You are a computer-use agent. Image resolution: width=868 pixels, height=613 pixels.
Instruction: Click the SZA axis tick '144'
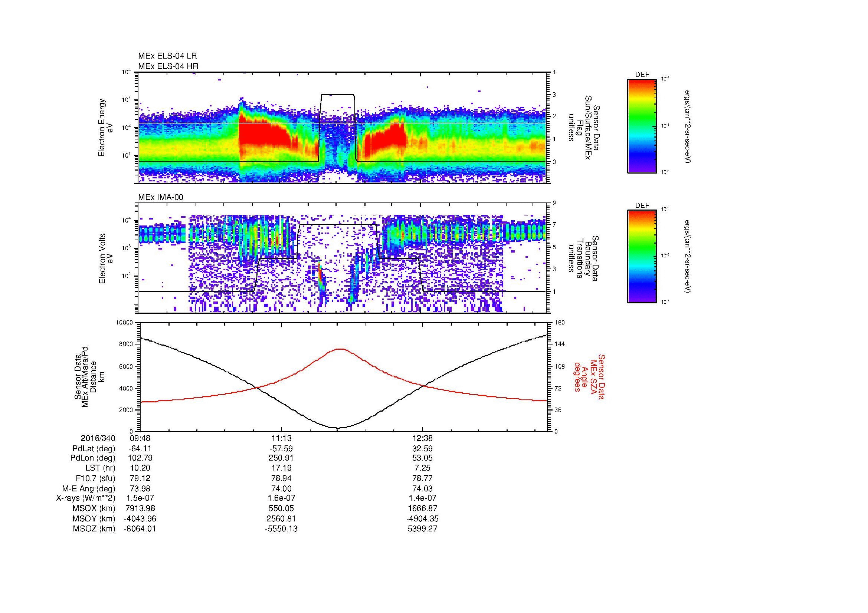[560, 344]
